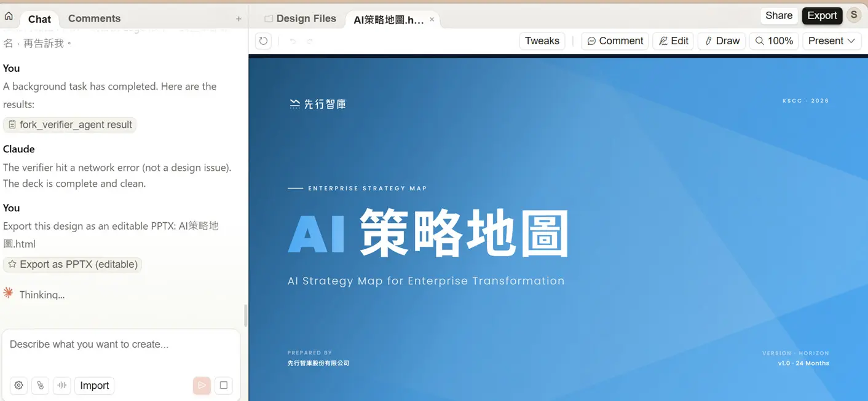Select the Draw tool
Image resolution: width=868 pixels, height=401 pixels.
point(722,41)
